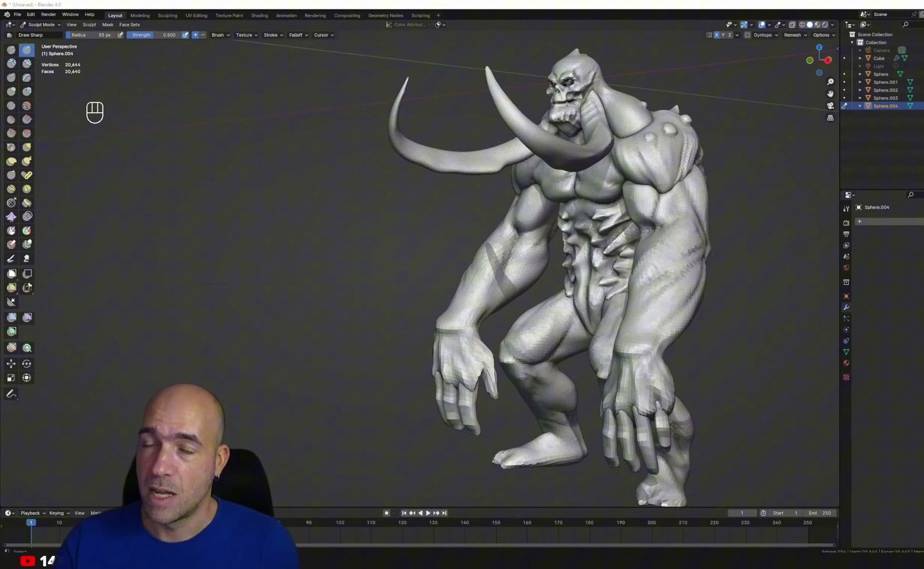Screen dimensions: 924x569
Task: Toggle the camera view icon
Action: pos(830,106)
